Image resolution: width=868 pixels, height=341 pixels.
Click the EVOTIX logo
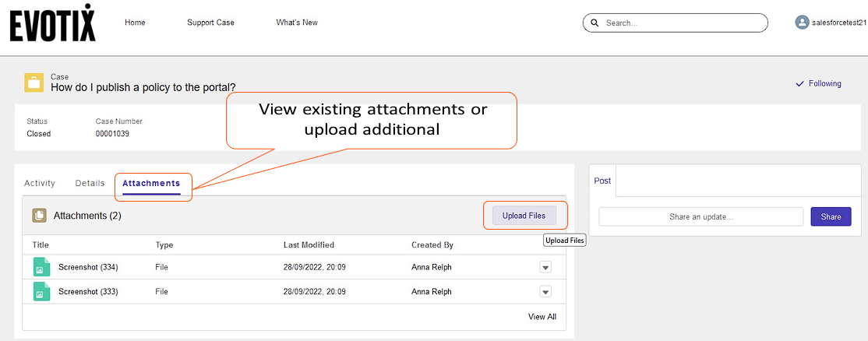coord(53,23)
